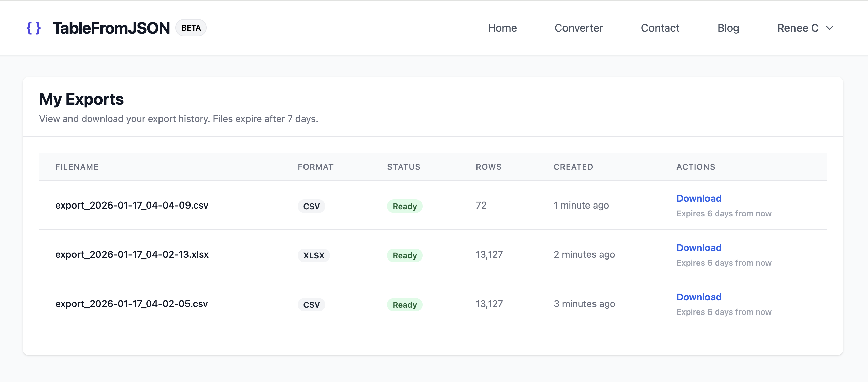
Task: Download the XLSX export file
Action: click(699, 248)
